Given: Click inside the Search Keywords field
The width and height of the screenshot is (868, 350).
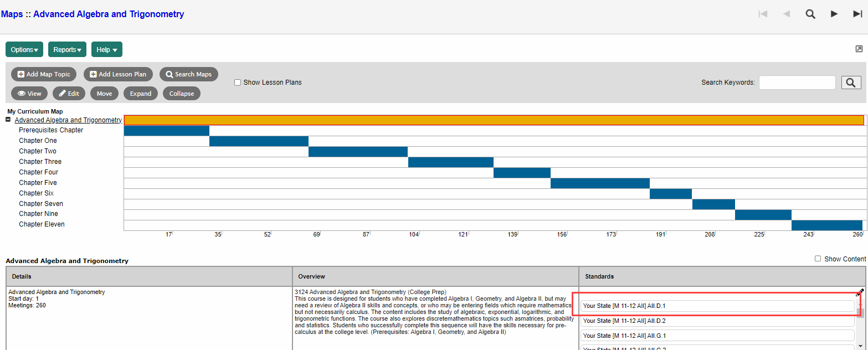Looking at the screenshot, I should 797,83.
